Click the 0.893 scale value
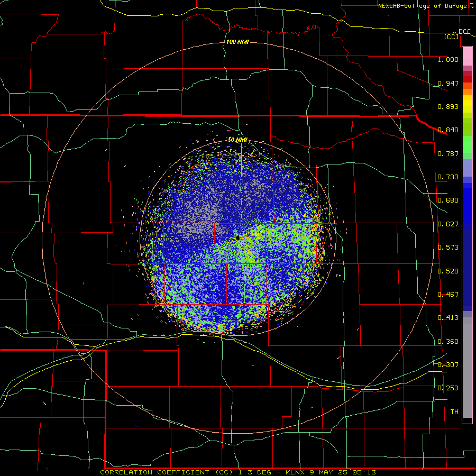 (448, 106)
